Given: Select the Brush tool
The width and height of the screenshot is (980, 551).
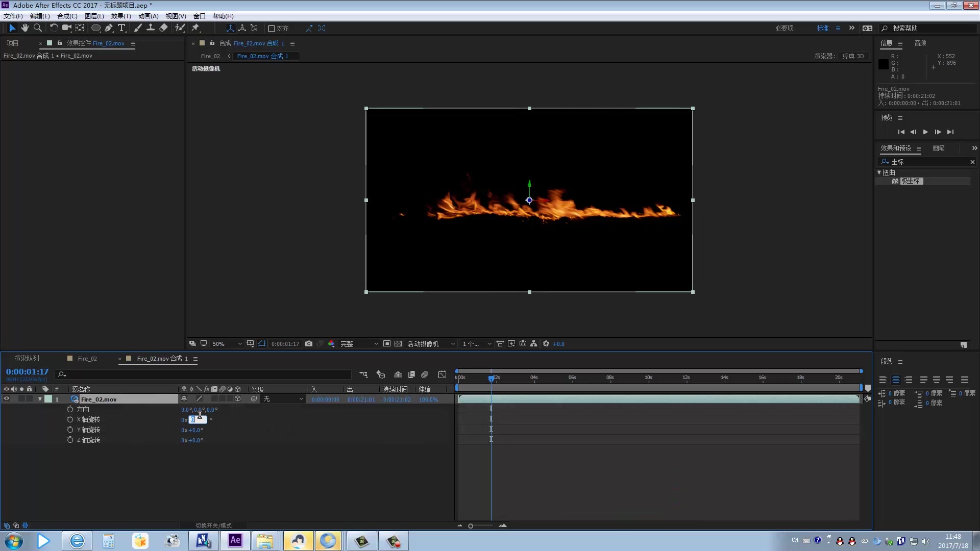Looking at the screenshot, I should (x=138, y=28).
